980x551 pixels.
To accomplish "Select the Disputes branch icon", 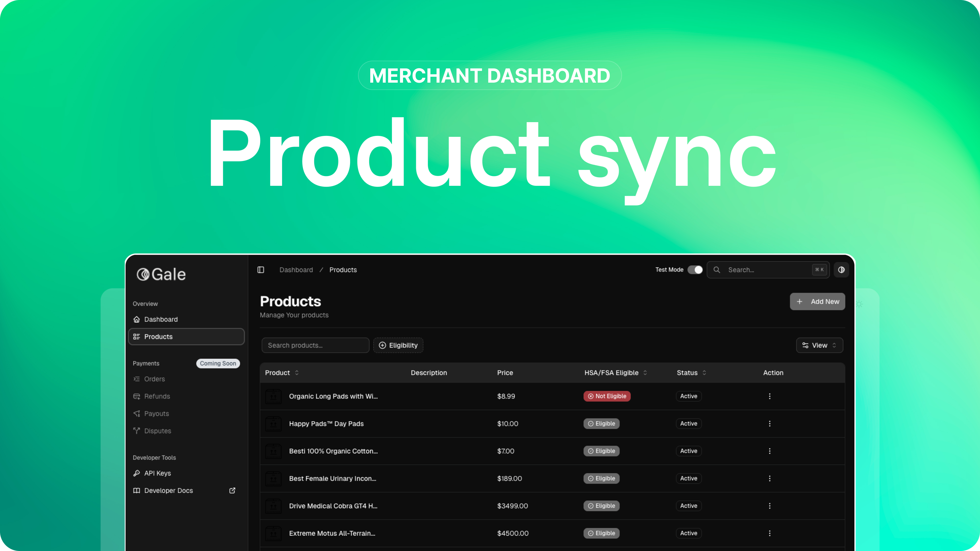I will [137, 431].
